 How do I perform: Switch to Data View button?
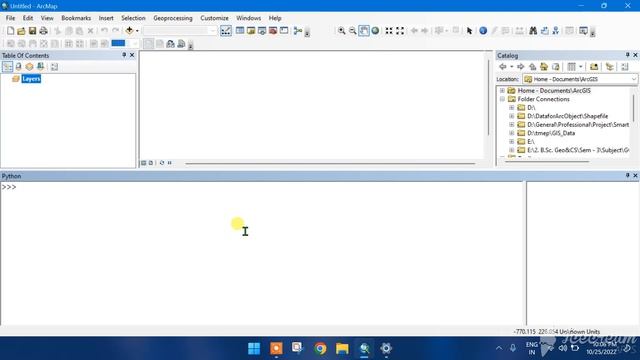(x=144, y=163)
